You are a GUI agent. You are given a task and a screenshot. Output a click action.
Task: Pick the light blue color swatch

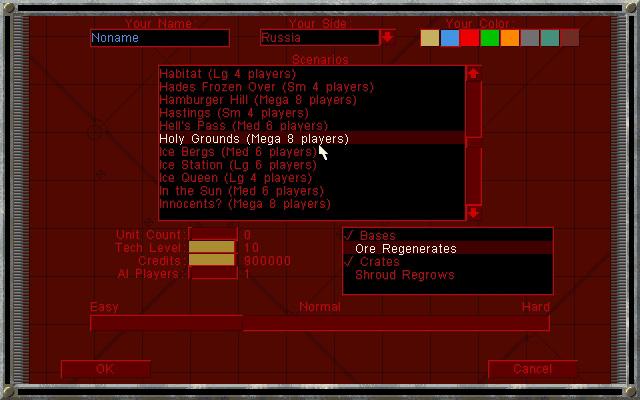(450, 38)
